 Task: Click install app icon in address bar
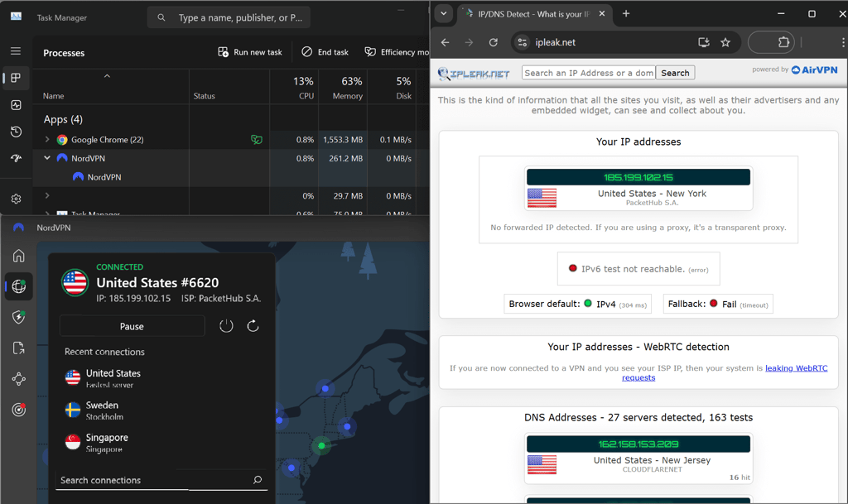point(704,42)
